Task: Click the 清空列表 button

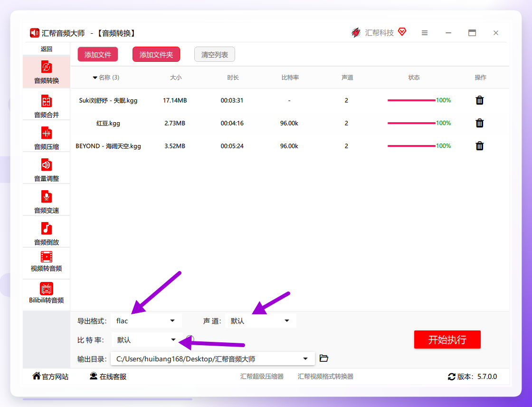Action: pyautogui.click(x=214, y=54)
